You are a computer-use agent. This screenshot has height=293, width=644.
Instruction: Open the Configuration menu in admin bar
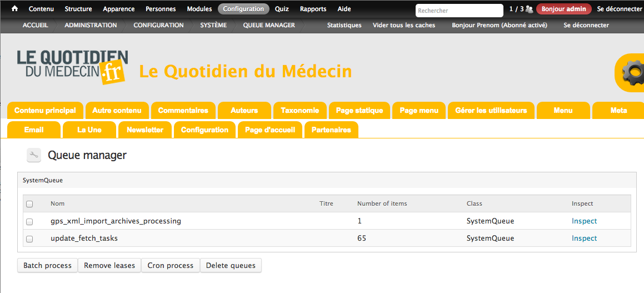[x=243, y=9]
